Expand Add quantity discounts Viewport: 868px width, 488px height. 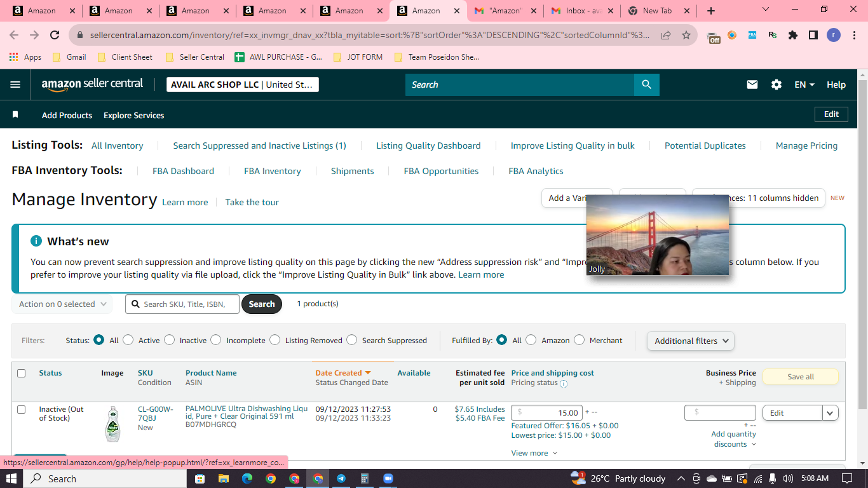tap(734, 439)
